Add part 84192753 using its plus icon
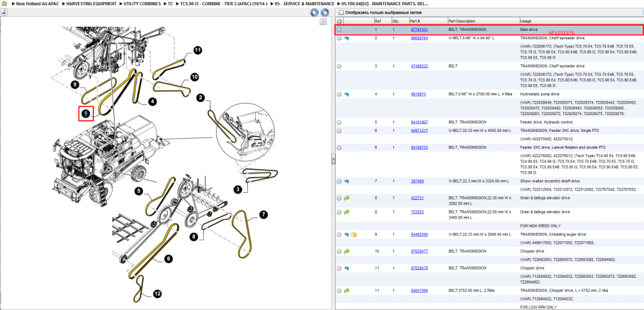 339,147
